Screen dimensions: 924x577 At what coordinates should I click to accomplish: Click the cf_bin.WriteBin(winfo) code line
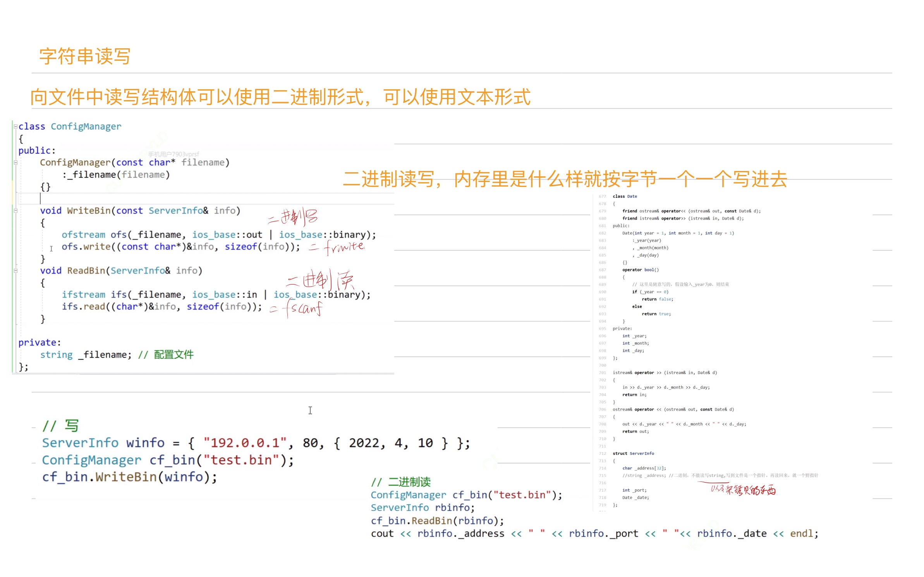(129, 477)
